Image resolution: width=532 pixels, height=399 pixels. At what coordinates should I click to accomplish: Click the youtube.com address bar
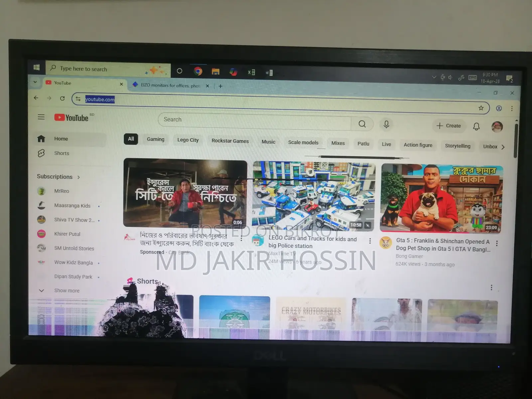click(x=280, y=103)
